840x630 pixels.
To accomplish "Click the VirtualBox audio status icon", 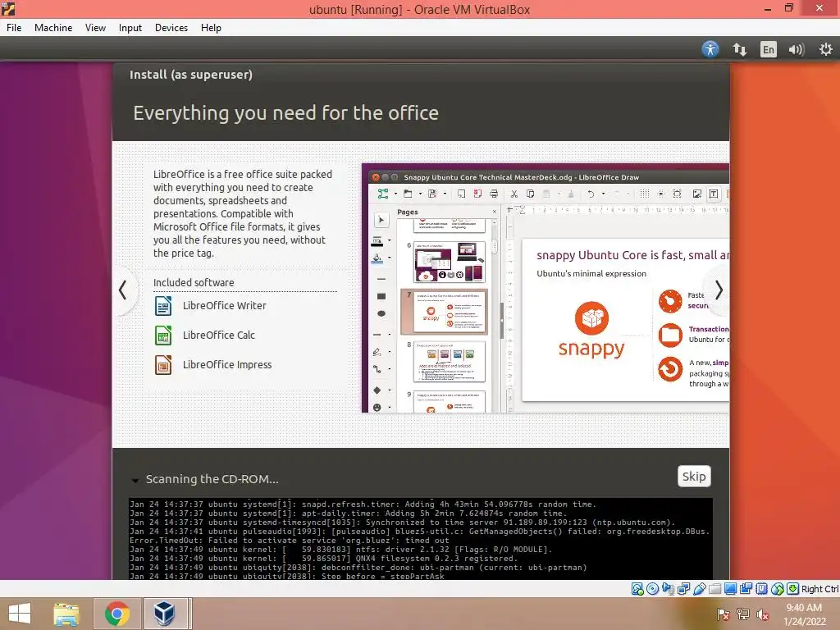I will coord(668,589).
